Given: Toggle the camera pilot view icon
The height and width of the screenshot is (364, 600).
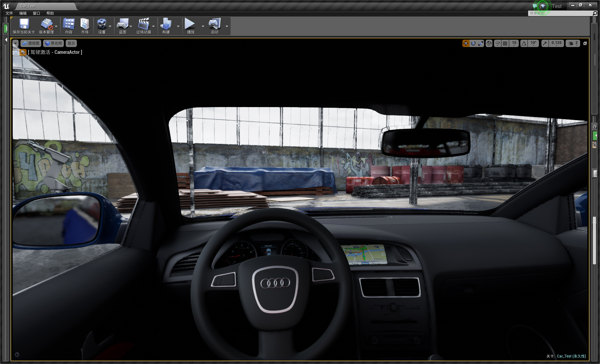Looking at the screenshot, I should tap(23, 52).
